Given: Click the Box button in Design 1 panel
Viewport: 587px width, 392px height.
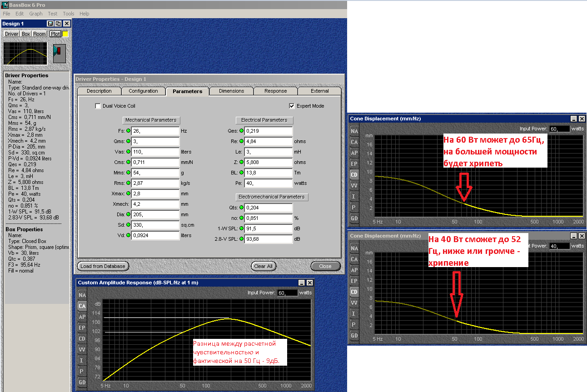Looking at the screenshot, I should point(26,34).
